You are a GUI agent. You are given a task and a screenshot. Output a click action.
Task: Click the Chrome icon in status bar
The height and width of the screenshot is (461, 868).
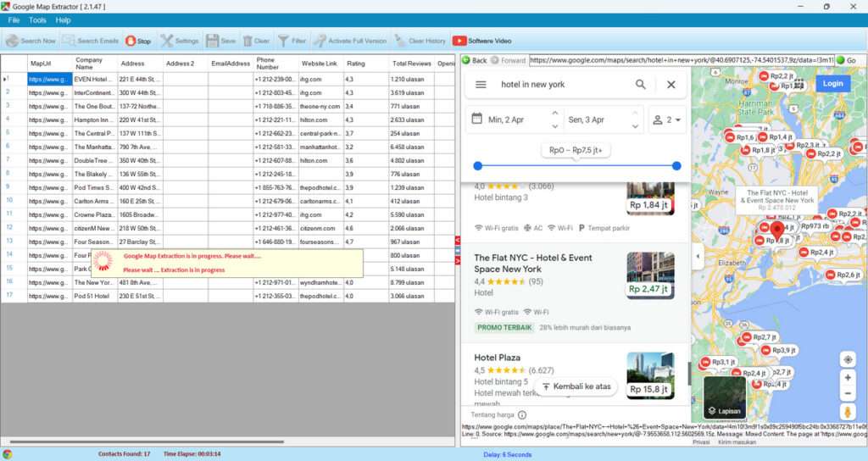pyautogui.click(x=7, y=454)
